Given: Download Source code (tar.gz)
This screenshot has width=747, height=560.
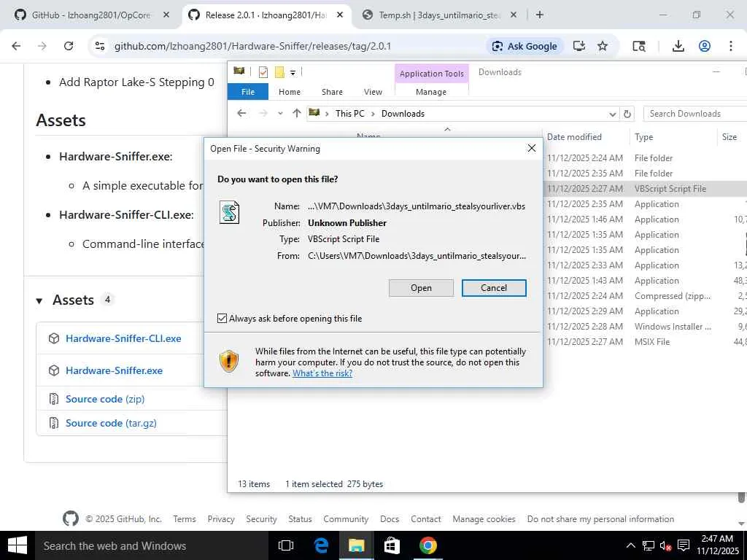Looking at the screenshot, I should tap(111, 423).
